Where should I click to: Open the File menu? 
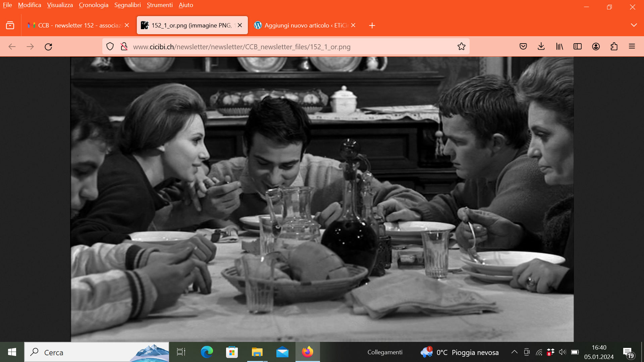(x=7, y=5)
